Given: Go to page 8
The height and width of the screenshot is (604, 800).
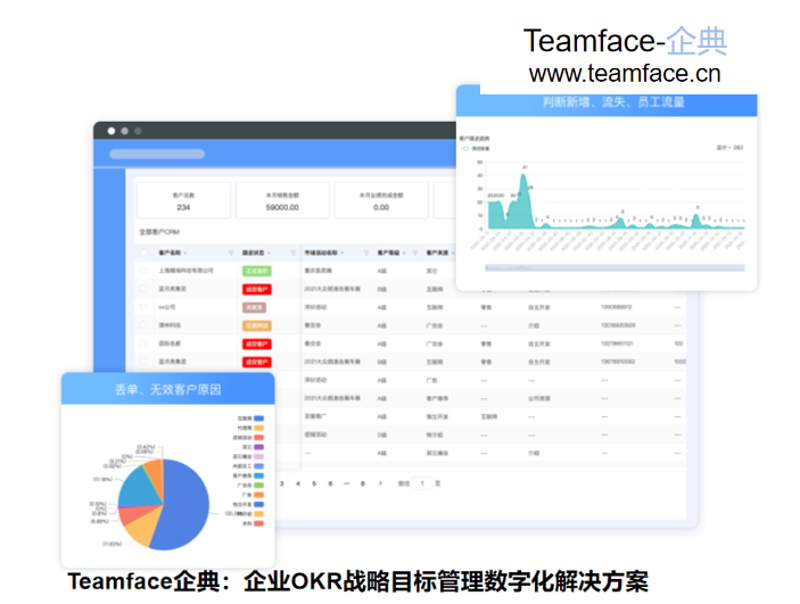Looking at the screenshot, I should pos(363,483).
